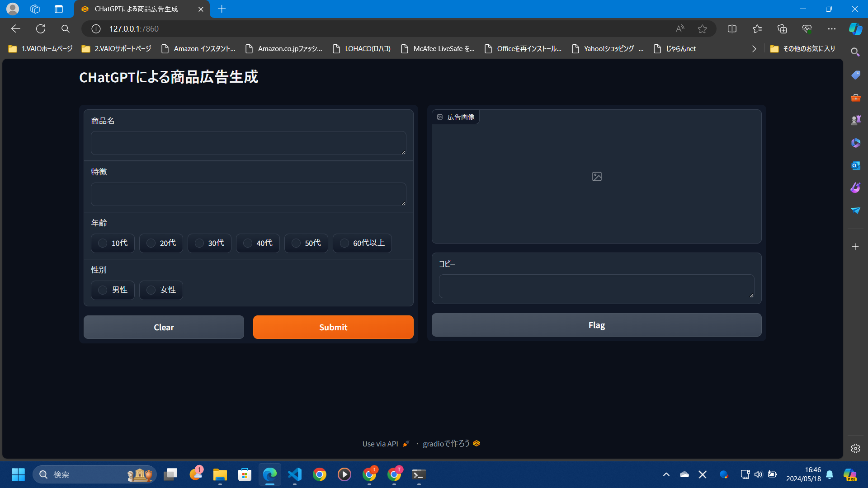
Task: Open Outlook icon in Edge sidebar
Action: (855, 165)
